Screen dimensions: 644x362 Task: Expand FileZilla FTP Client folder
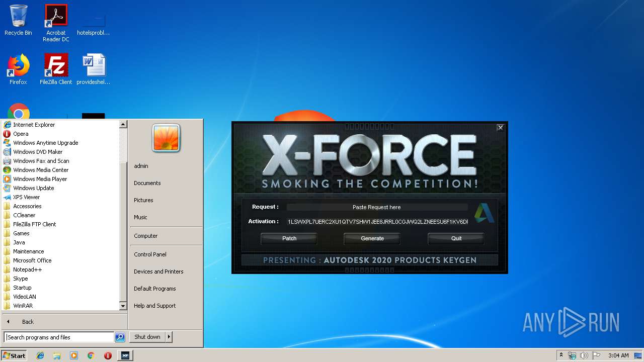pos(34,224)
